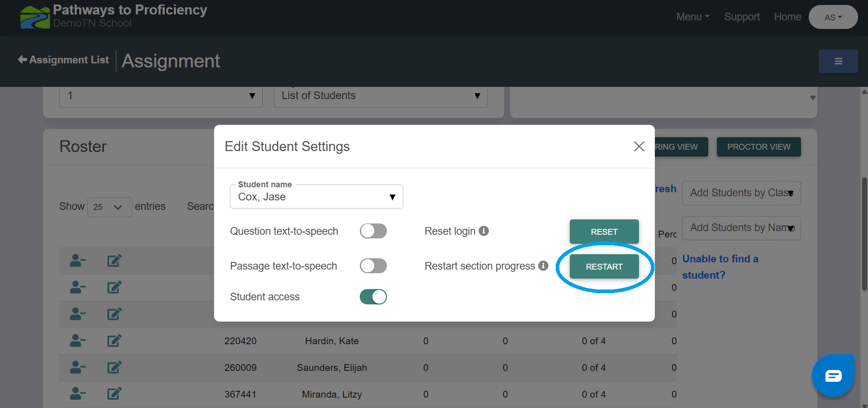Click remove student icon for Saunders, Elijah
Image resolution: width=868 pixels, height=408 pixels.
tap(77, 367)
